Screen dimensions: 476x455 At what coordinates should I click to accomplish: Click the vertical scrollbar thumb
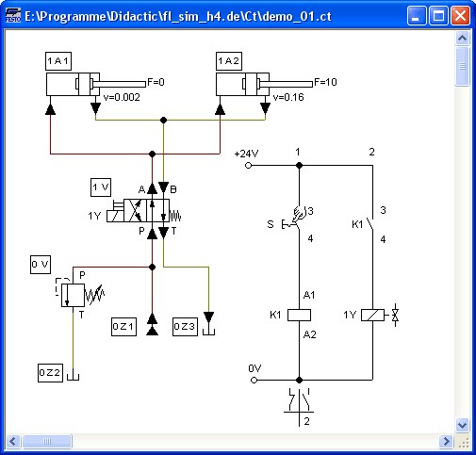462,66
